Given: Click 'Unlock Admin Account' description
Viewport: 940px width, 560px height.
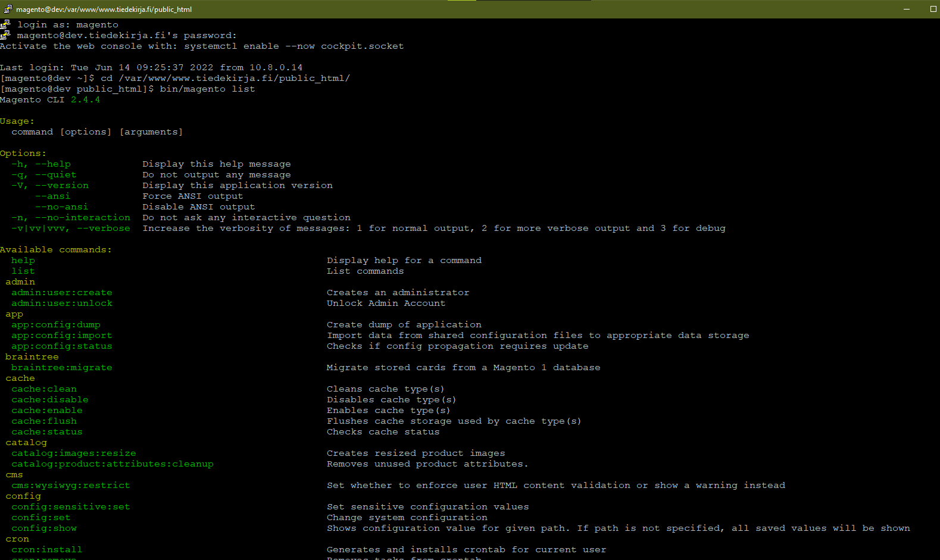Looking at the screenshot, I should [x=386, y=304].
